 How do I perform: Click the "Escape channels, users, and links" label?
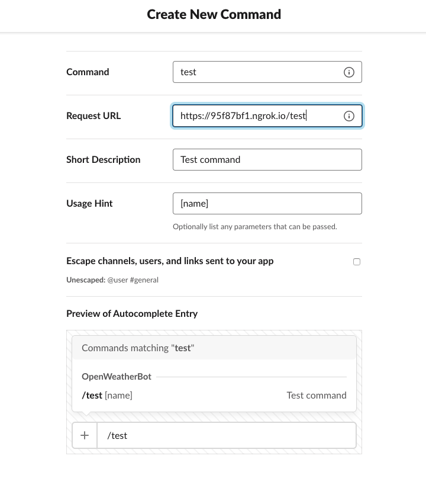tap(170, 261)
